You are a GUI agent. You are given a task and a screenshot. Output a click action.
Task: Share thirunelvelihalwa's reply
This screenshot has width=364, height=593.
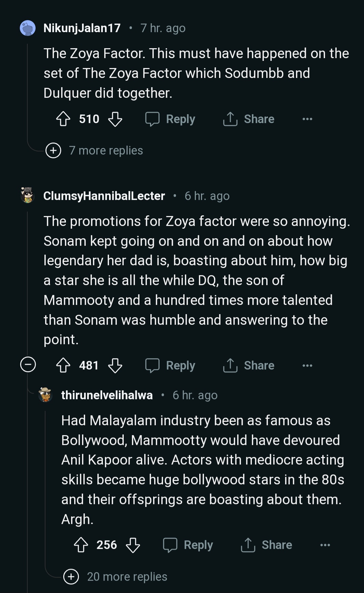(x=267, y=545)
